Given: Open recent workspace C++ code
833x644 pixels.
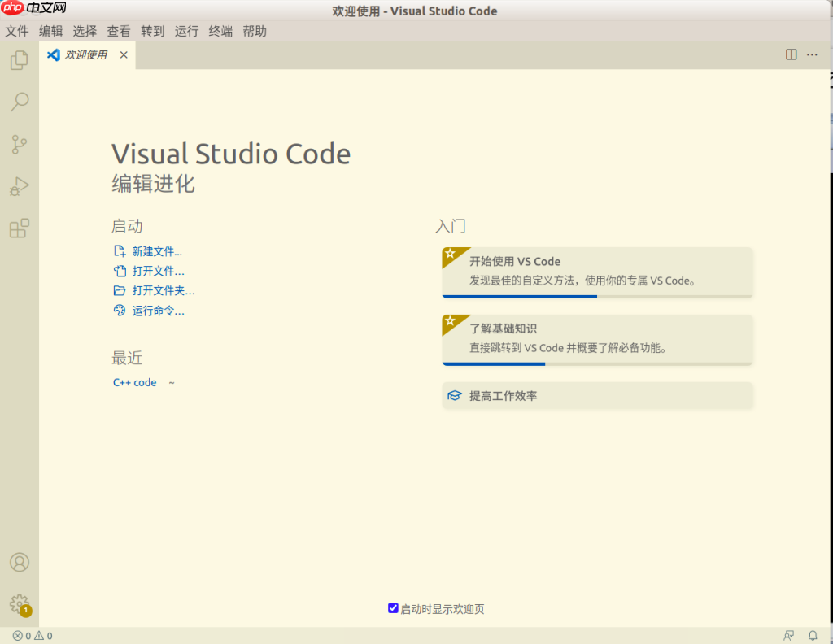Looking at the screenshot, I should (133, 382).
